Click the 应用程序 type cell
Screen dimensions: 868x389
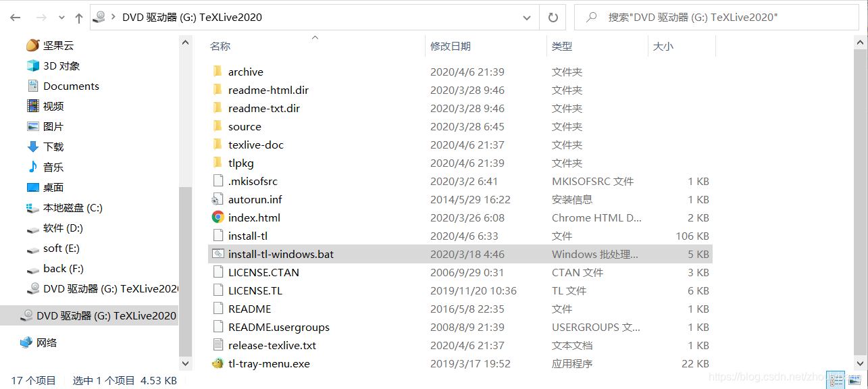pyautogui.click(x=572, y=363)
